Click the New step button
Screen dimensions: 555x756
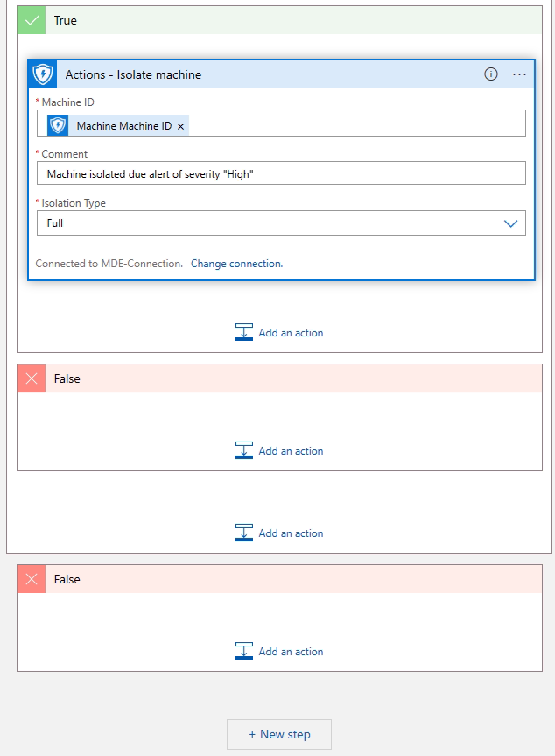click(x=279, y=734)
